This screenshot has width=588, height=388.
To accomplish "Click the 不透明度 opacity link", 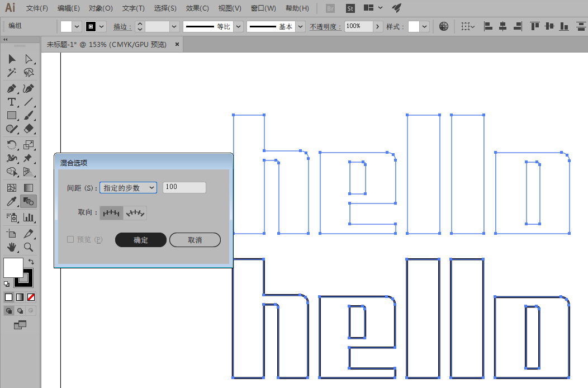I will click(325, 27).
